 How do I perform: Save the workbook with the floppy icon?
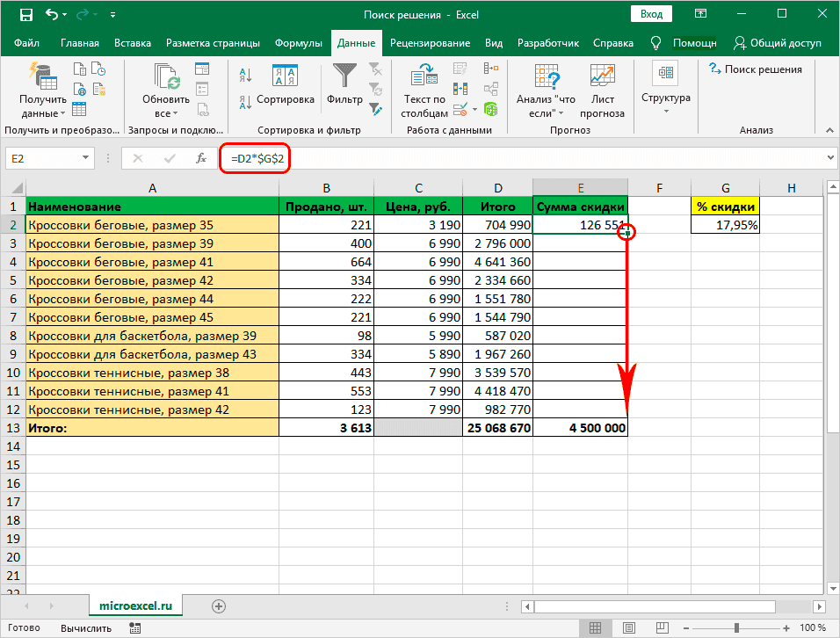pyautogui.click(x=25, y=15)
